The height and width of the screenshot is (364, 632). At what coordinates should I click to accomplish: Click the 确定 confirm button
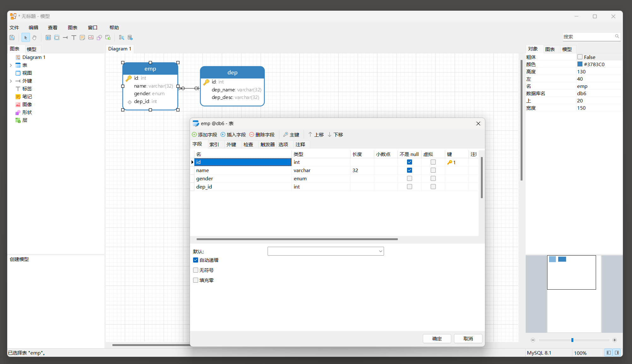(437, 338)
